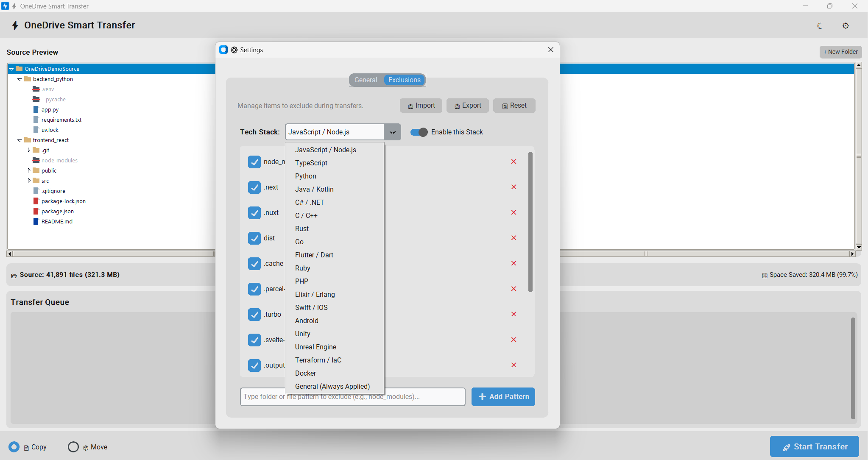Uncheck the .next exclusion checkbox

[x=254, y=187]
